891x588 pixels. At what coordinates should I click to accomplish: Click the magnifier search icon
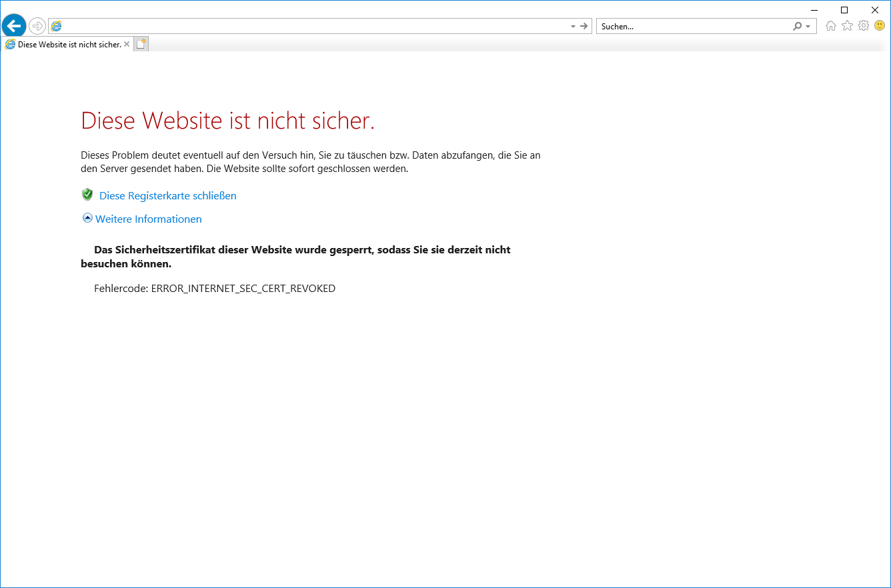click(x=797, y=26)
